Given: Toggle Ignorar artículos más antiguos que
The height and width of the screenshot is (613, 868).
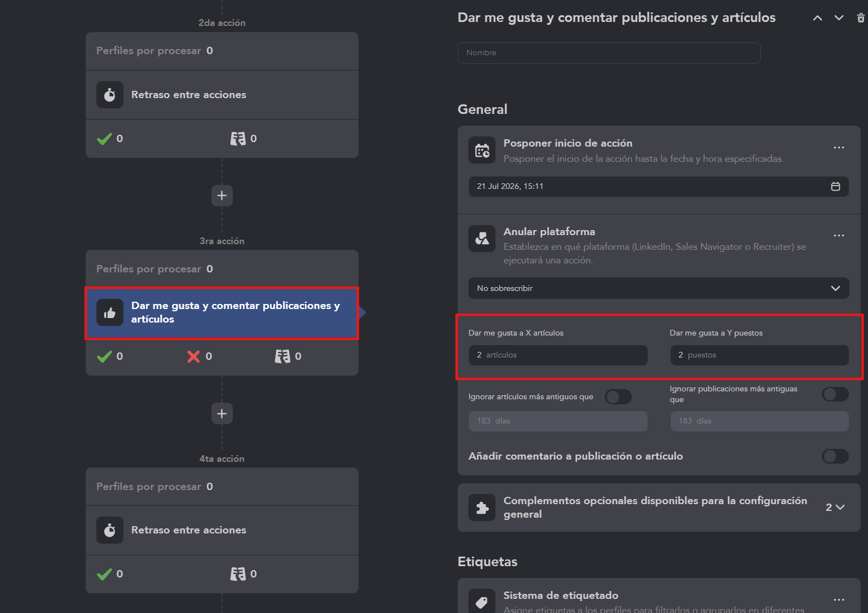Looking at the screenshot, I should point(618,396).
